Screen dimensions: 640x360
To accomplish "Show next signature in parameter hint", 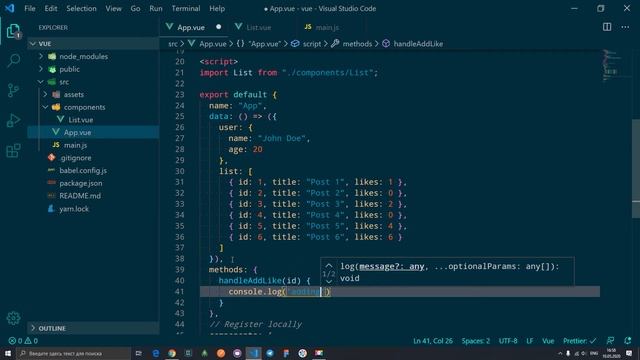I will tap(329, 281).
